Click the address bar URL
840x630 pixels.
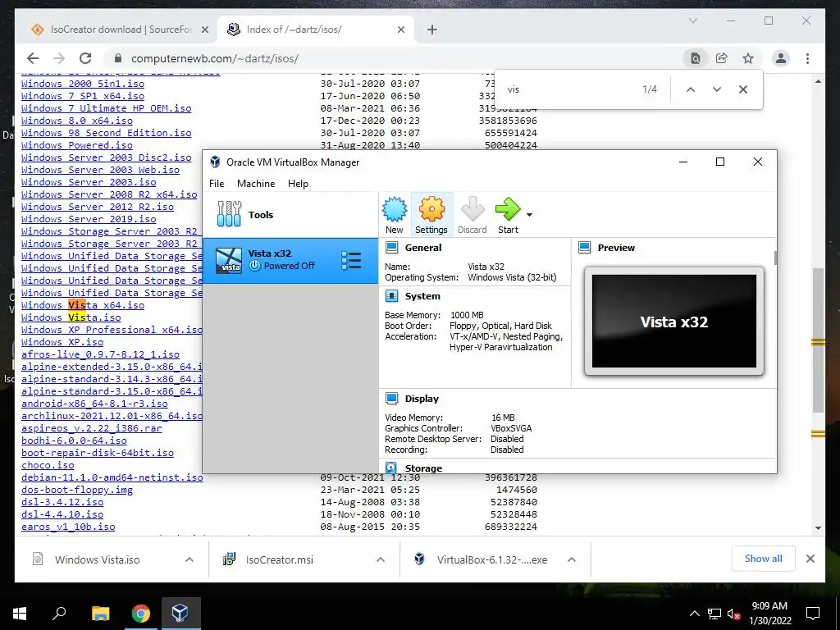click(x=215, y=58)
